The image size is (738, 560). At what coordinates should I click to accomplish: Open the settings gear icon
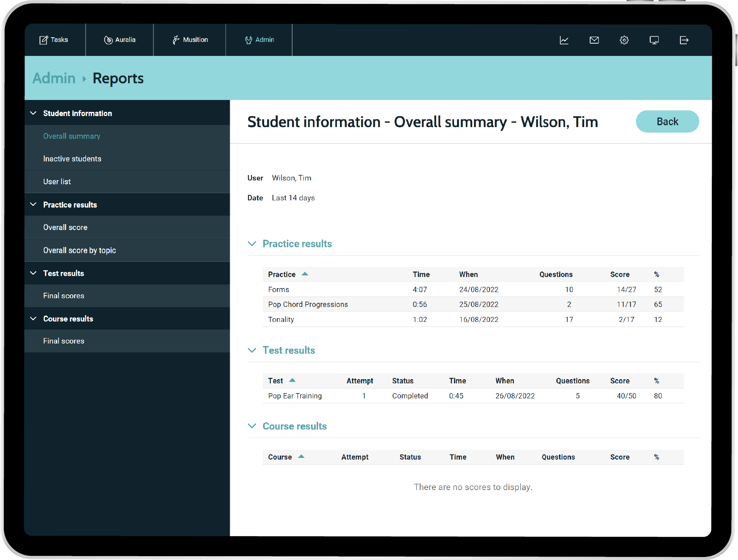pos(624,40)
